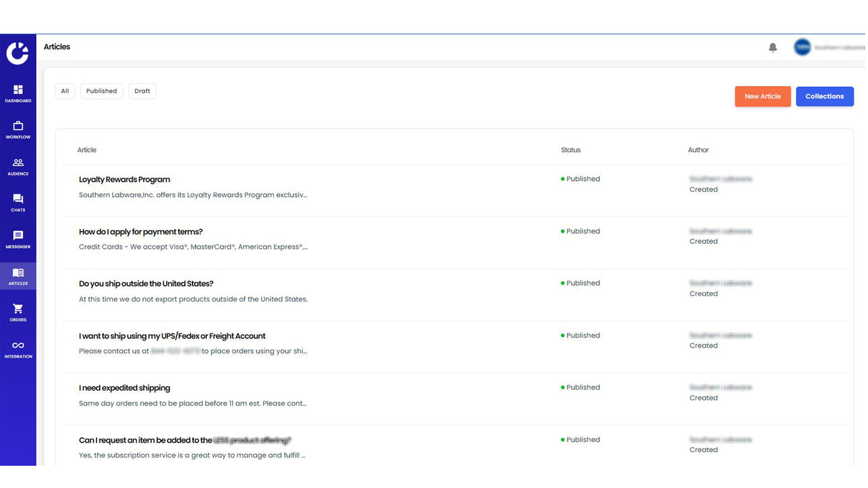Open the payment terms article
Image resolution: width=868 pixels, height=488 pixels.
click(x=140, y=230)
